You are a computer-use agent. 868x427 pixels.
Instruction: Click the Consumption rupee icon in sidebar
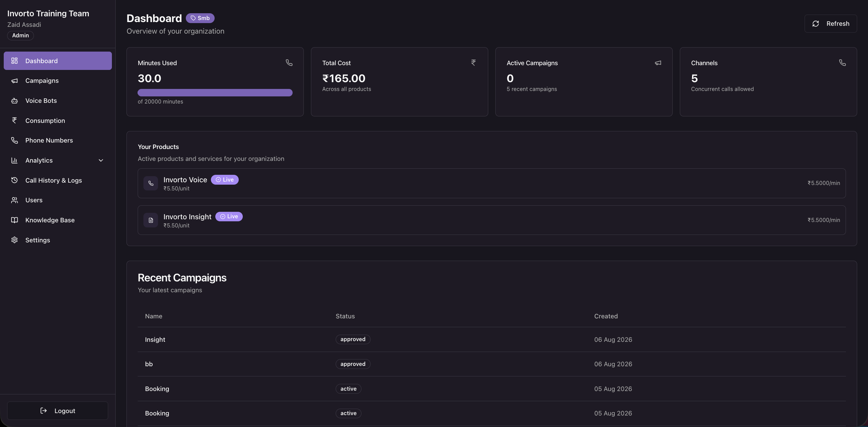tap(14, 120)
